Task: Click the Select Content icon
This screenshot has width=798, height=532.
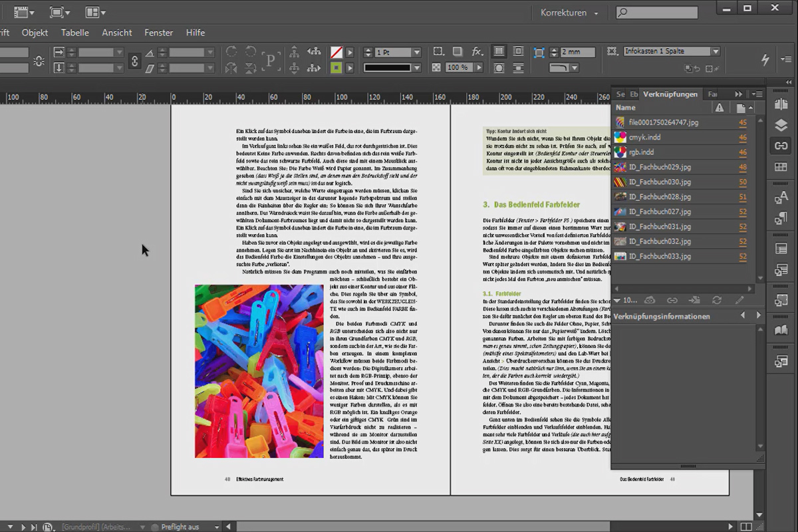Action: (x=295, y=68)
